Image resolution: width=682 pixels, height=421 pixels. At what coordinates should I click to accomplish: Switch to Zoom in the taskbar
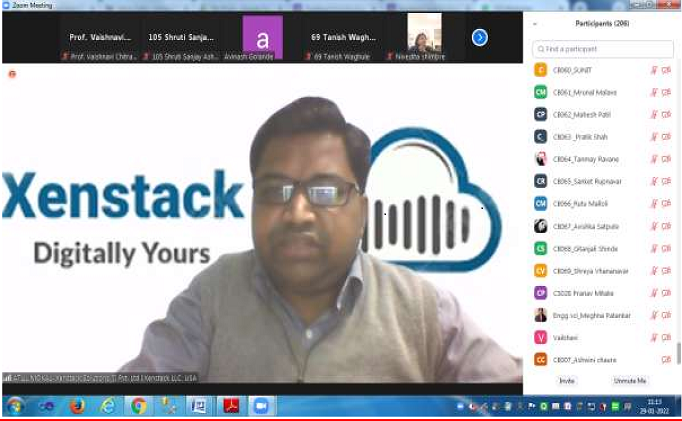click(x=261, y=406)
